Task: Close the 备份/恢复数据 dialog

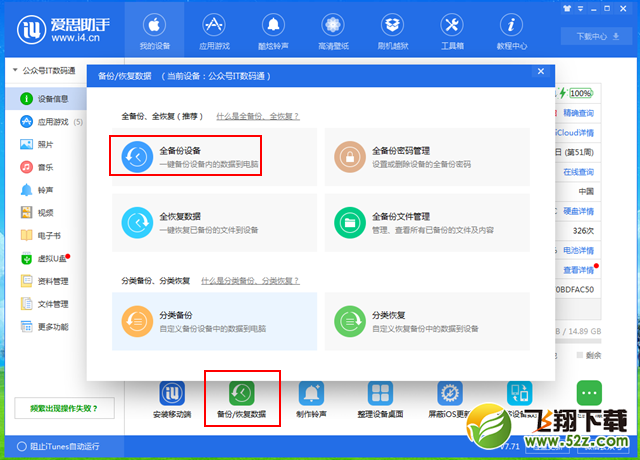Action: [541, 71]
